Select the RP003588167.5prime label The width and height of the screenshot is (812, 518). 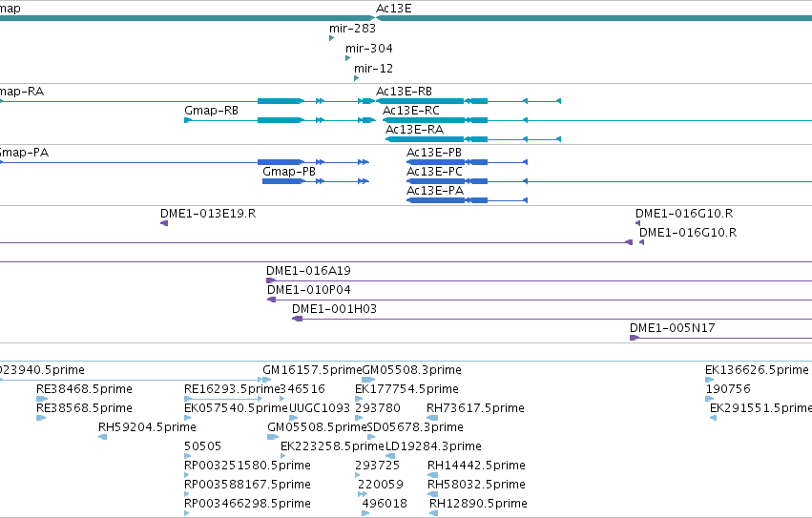[x=247, y=485]
